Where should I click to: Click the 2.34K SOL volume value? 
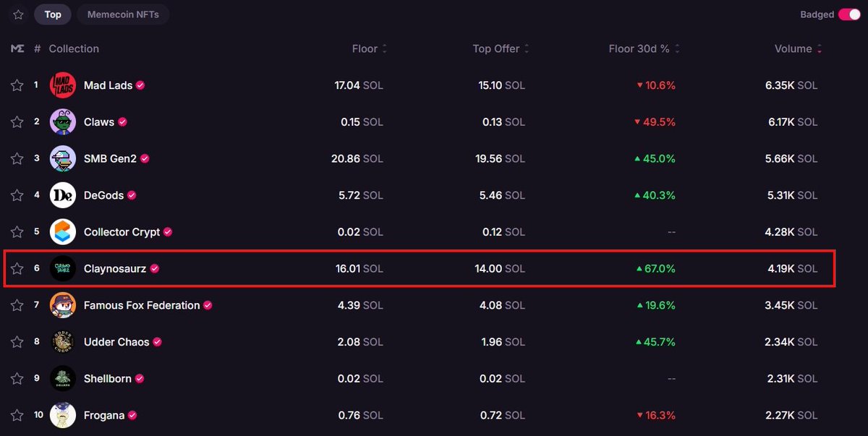[791, 342]
